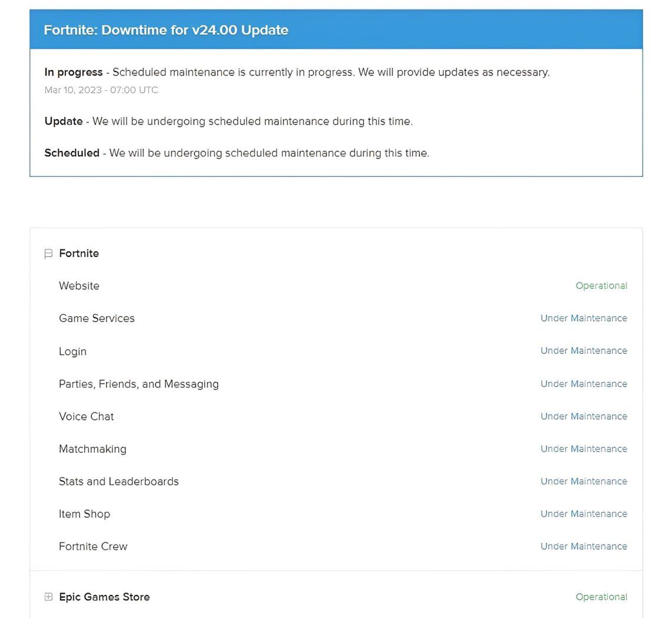Click Stats and Leaderboards status text
672x618 pixels.
click(584, 481)
